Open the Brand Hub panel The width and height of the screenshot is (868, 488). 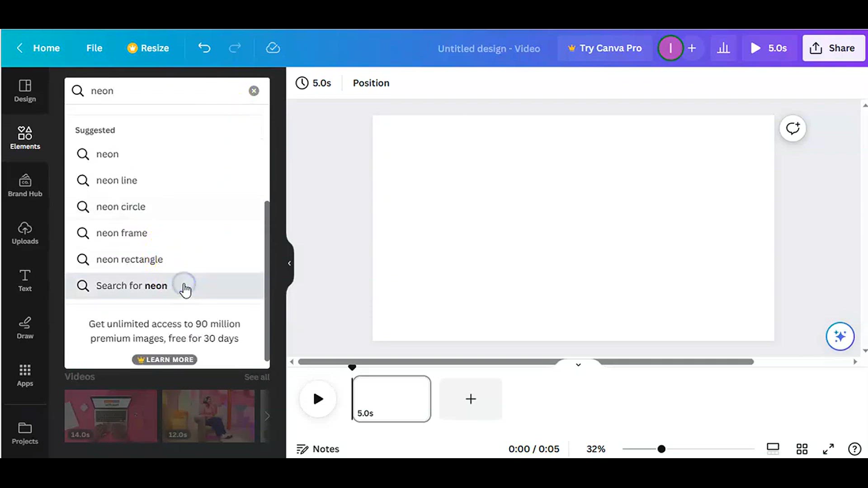click(25, 185)
